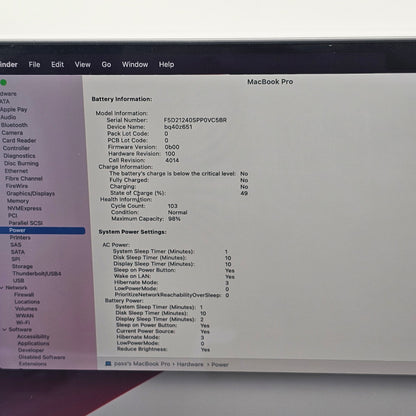Click the MacBook Pro path bar item
Image resolution: width=416 pixels, height=416 pixels.
coord(142,364)
